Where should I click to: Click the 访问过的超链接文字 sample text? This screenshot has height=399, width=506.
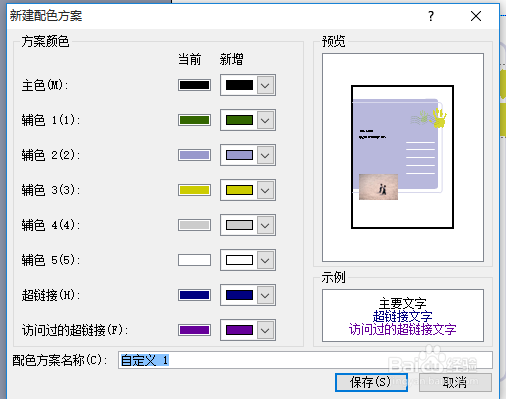point(402,329)
